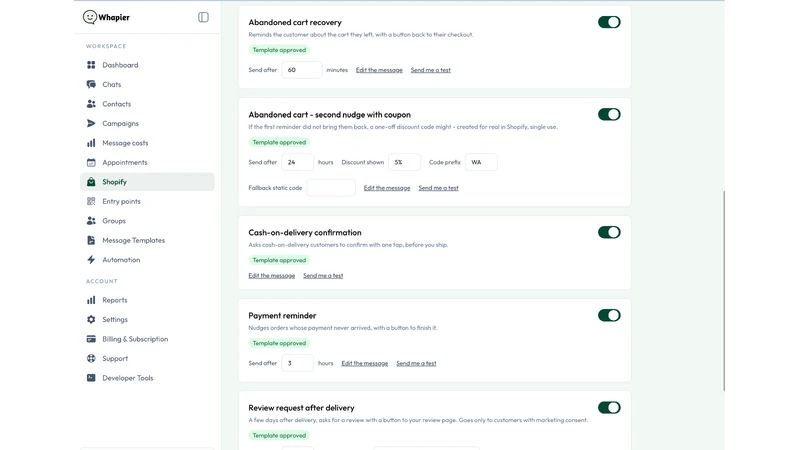Turn off Cash-on-delivery confirmation switch

(609, 232)
